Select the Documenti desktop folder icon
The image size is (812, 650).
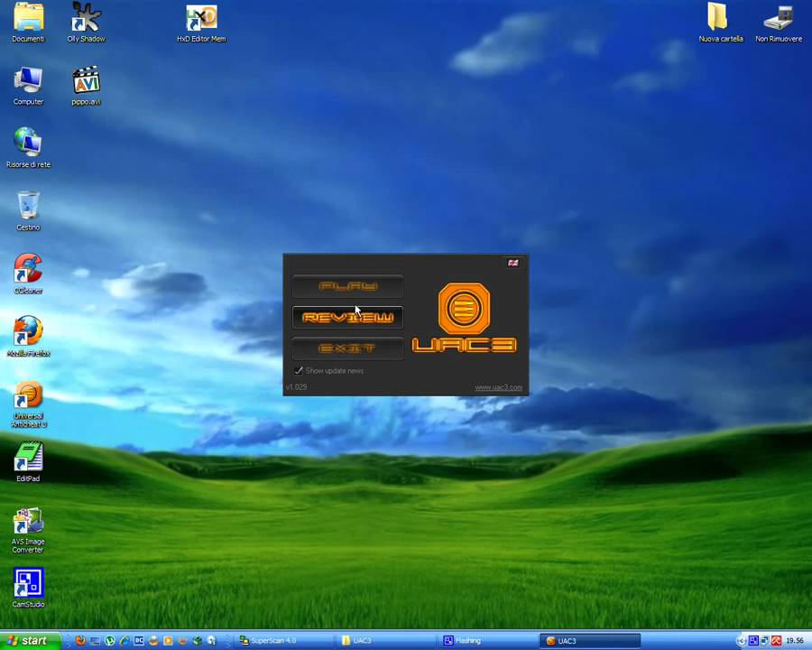[x=29, y=23]
